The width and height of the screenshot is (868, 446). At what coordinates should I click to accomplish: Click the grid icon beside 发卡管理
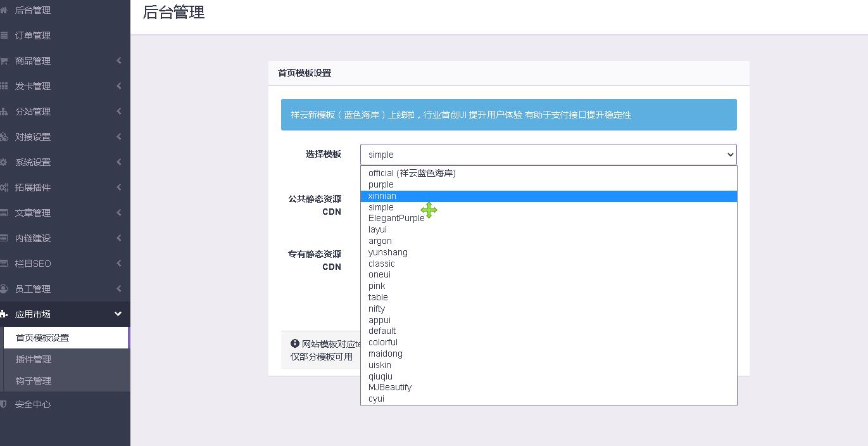click(4, 86)
